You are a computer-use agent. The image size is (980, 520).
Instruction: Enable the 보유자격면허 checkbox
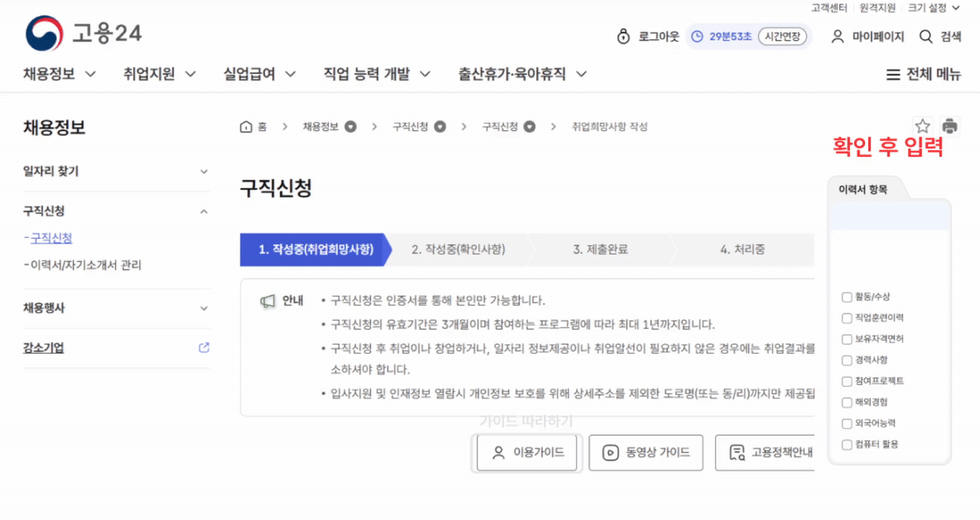847,339
